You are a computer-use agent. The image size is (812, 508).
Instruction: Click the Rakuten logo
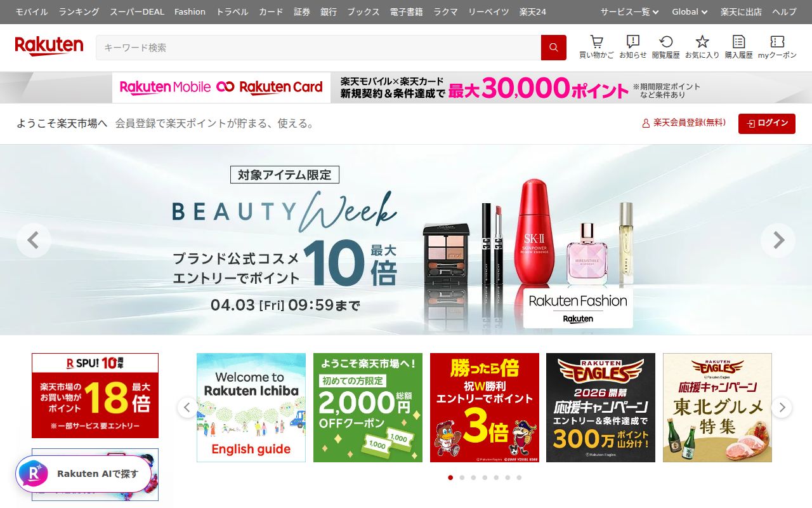coord(49,46)
